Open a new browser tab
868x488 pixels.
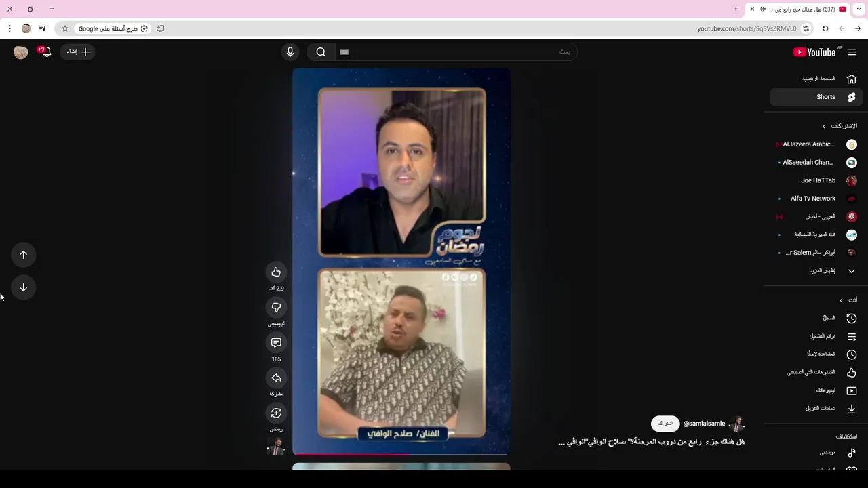coord(736,9)
